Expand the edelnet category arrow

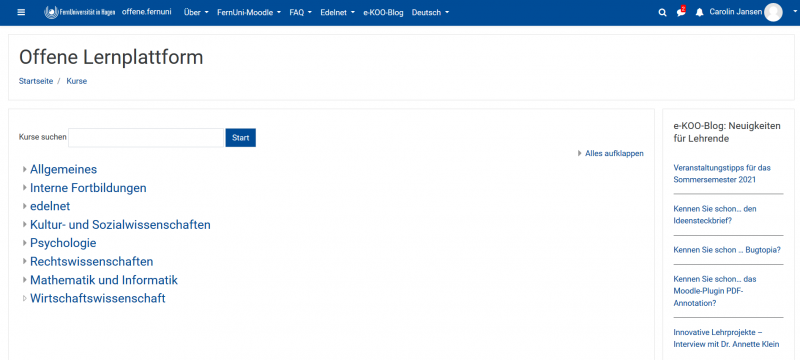pyautogui.click(x=24, y=206)
